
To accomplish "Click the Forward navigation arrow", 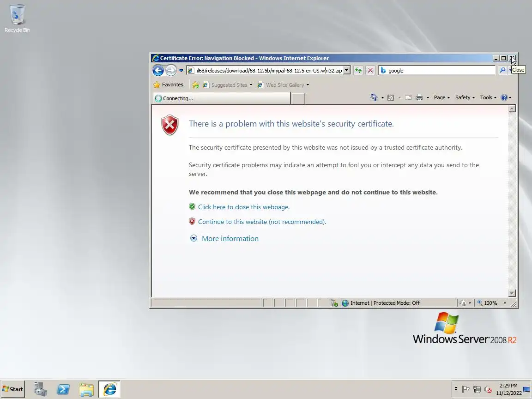I will tap(171, 71).
